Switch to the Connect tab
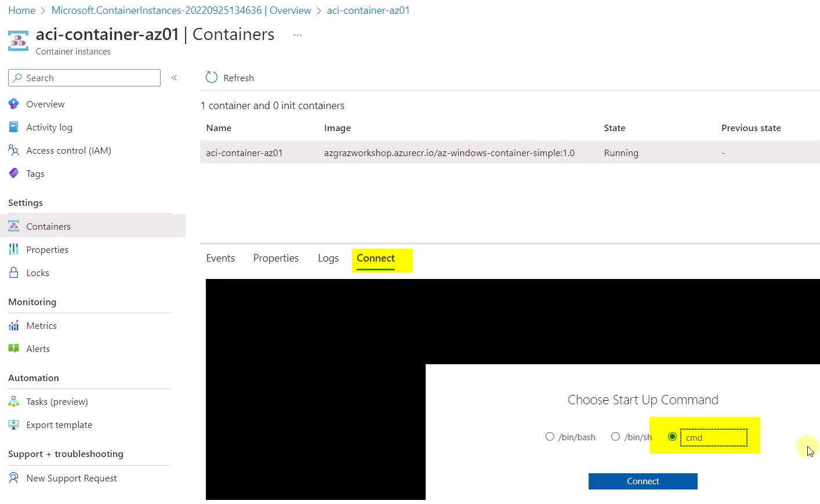Screen dimensions: 820x504 376,258
